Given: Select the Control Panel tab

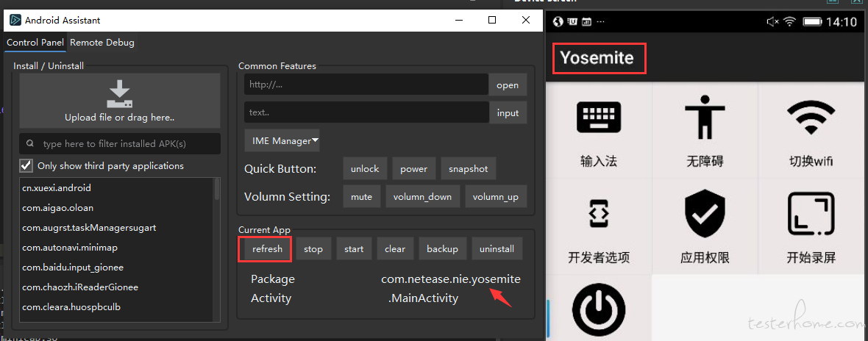Looking at the screenshot, I should click(35, 43).
